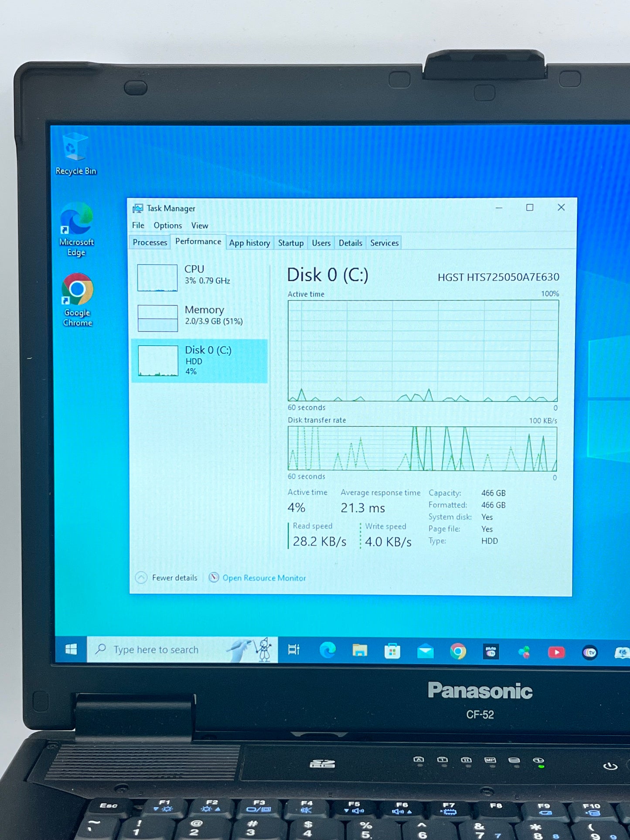Viewport: 630px width, 840px height.
Task: Click the System disk Yes value
Action: [487, 517]
